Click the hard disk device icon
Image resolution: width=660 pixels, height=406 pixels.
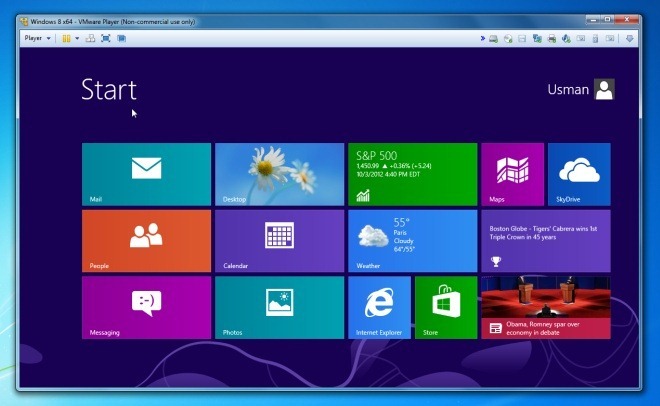tap(493, 39)
